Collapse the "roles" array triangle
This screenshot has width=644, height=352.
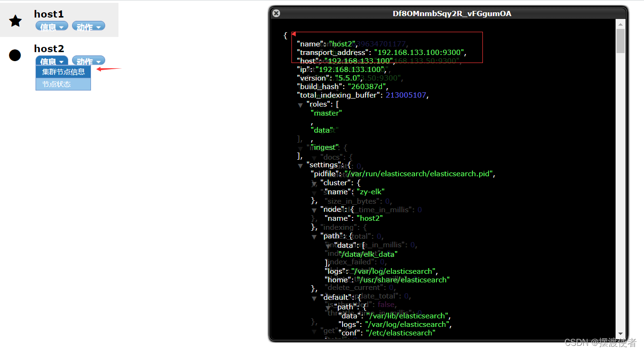300,105
